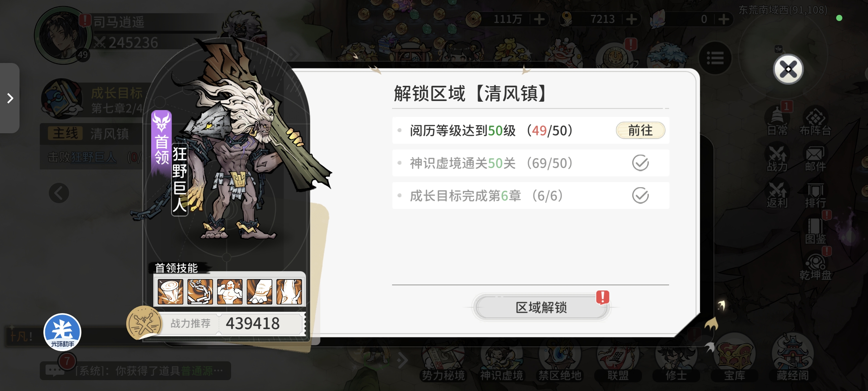
Task: Click the checkmark for 成长目标完成第6章
Action: (640, 195)
